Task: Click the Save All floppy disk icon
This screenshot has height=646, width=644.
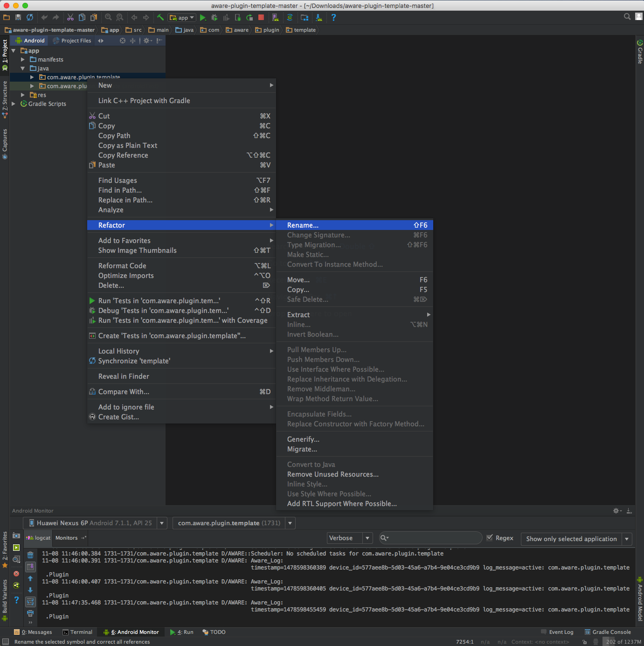Action: [18, 17]
